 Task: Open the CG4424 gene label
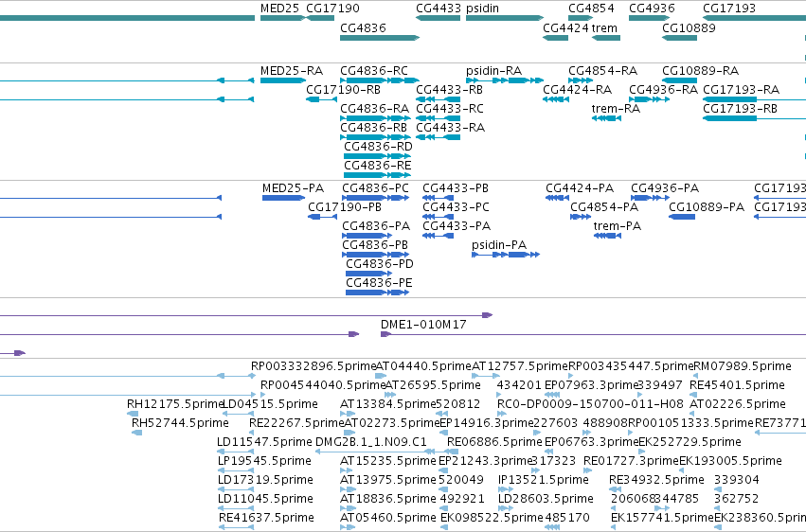point(565,27)
